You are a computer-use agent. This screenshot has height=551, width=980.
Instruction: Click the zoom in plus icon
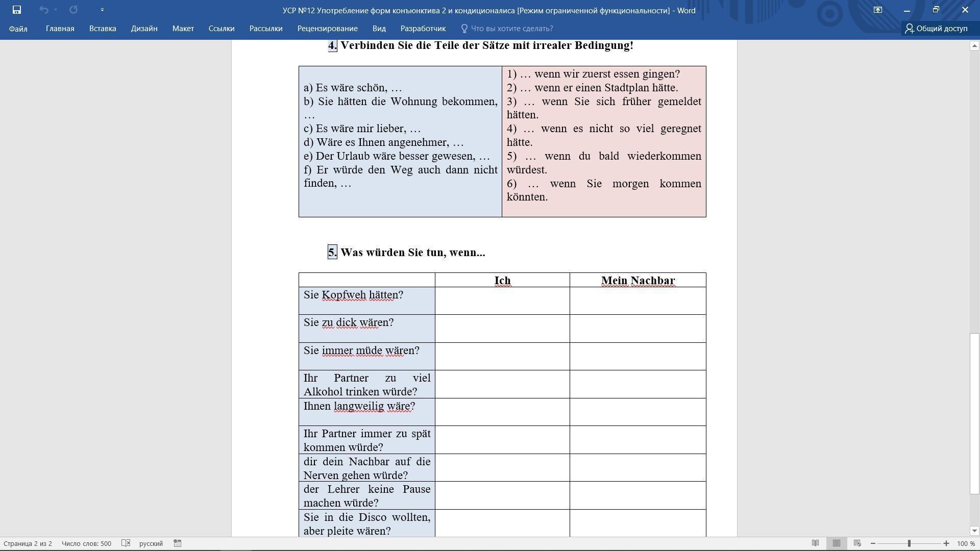pos(946,543)
